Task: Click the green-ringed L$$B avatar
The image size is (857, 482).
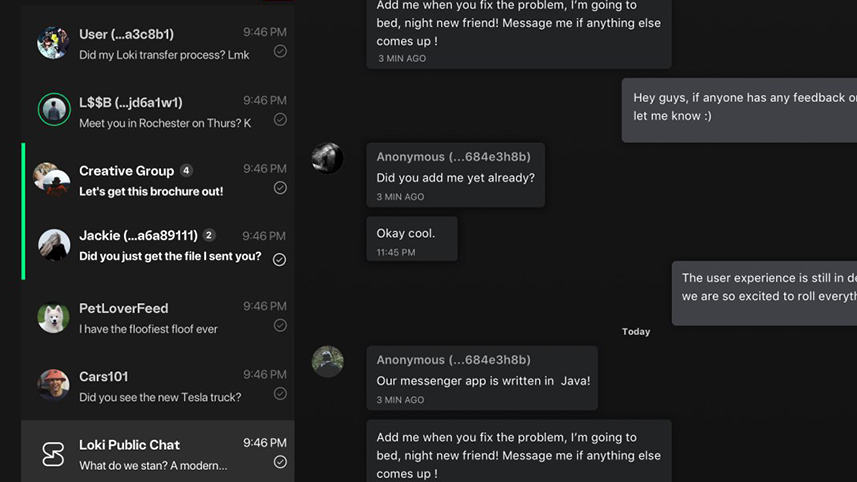Action: [54, 109]
